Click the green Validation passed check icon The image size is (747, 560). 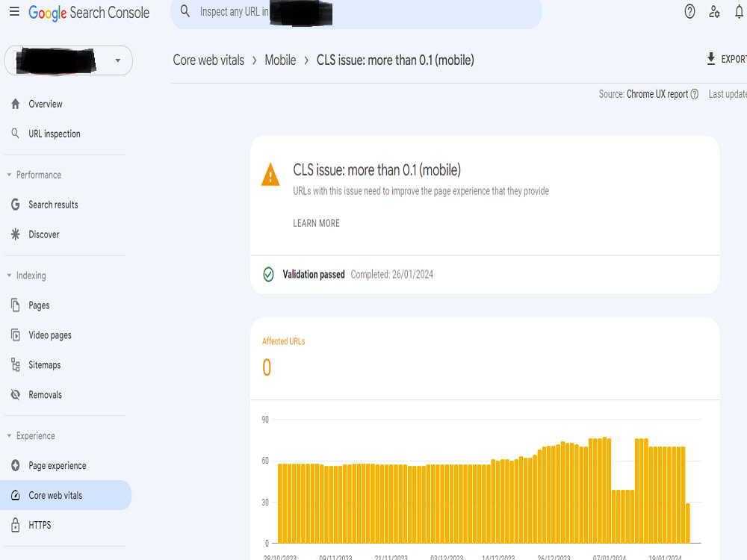(x=268, y=274)
